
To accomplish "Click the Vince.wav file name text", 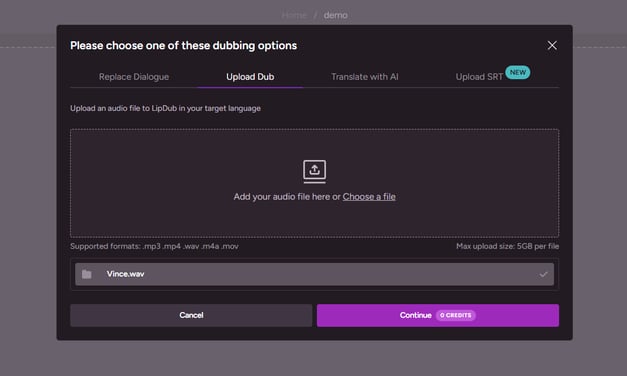I will pyautogui.click(x=125, y=274).
